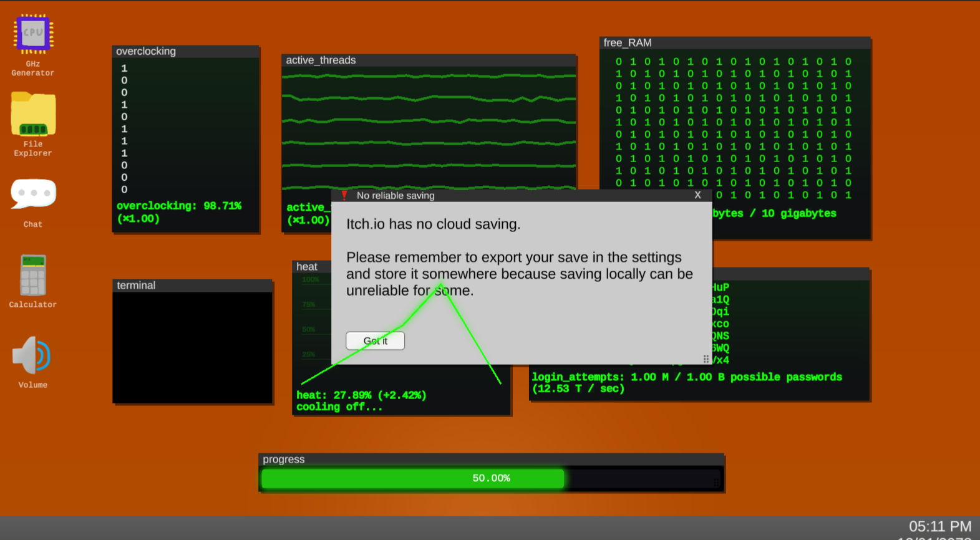Viewport: 980px width, 540px height.
Task: Click the (×1.00) multiplier in overclocking window
Action: click(138, 219)
